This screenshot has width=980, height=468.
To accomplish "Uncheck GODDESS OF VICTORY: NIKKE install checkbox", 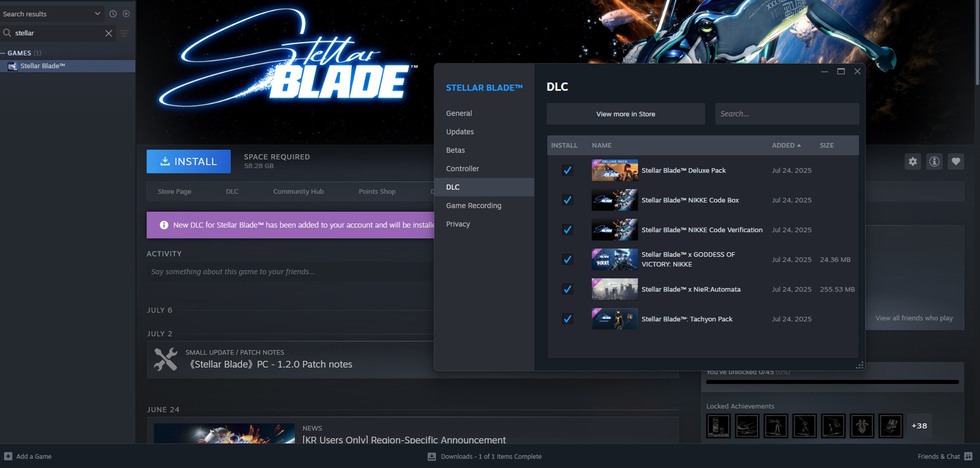I will [568, 259].
